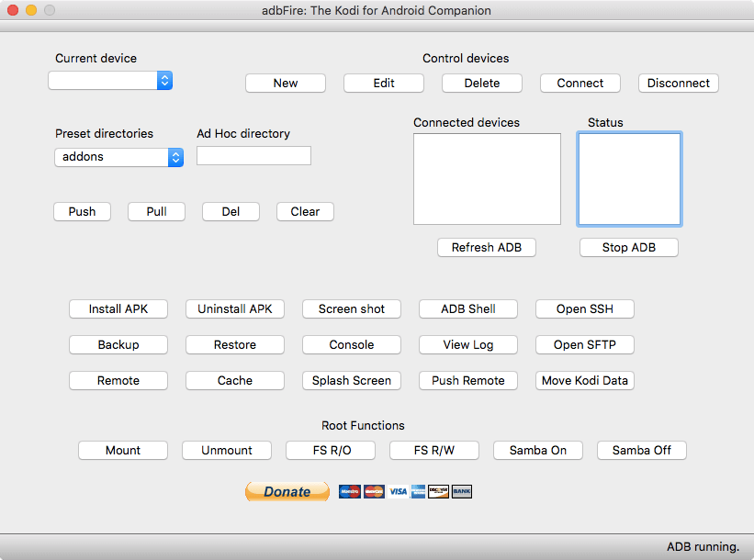754x560 pixels.
Task: Set filesystem to FS R/W
Action: (434, 451)
